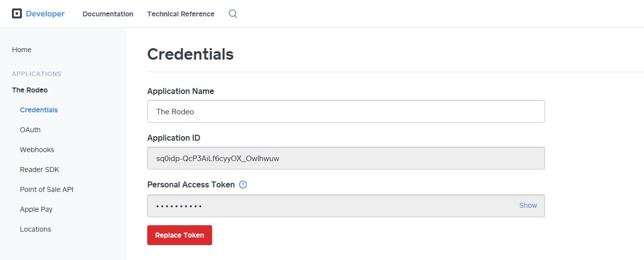Screen dimensions: 644x260
Task: Open the Webhooks sidebar item
Action: click(37, 150)
